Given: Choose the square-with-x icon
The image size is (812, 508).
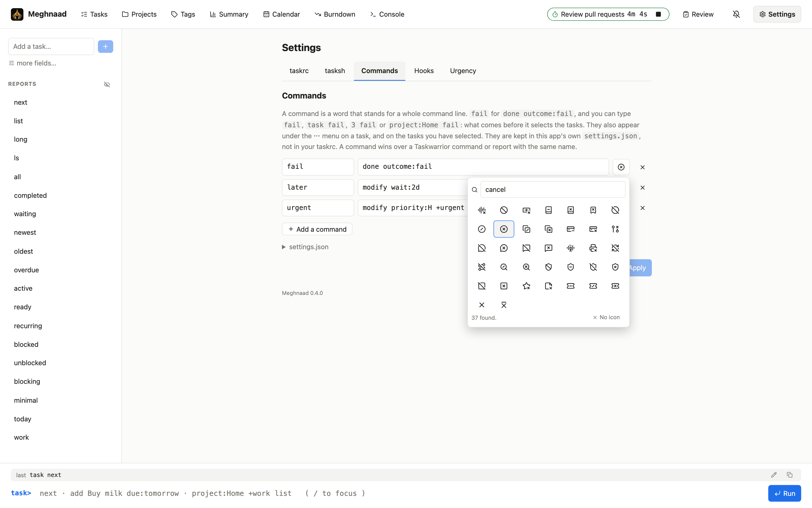Looking at the screenshot, I should (x=504, y=286).
